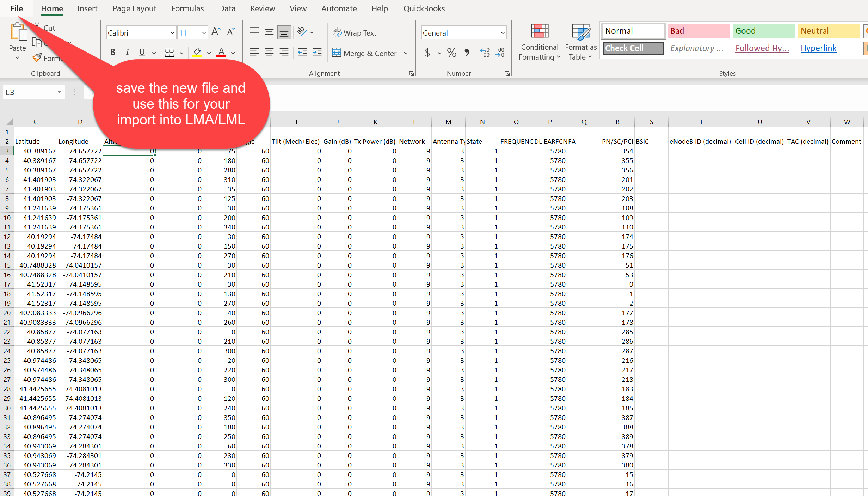Screen dimensions: 868x496
Task: Apply the red font color
Action: pos(221,53)
